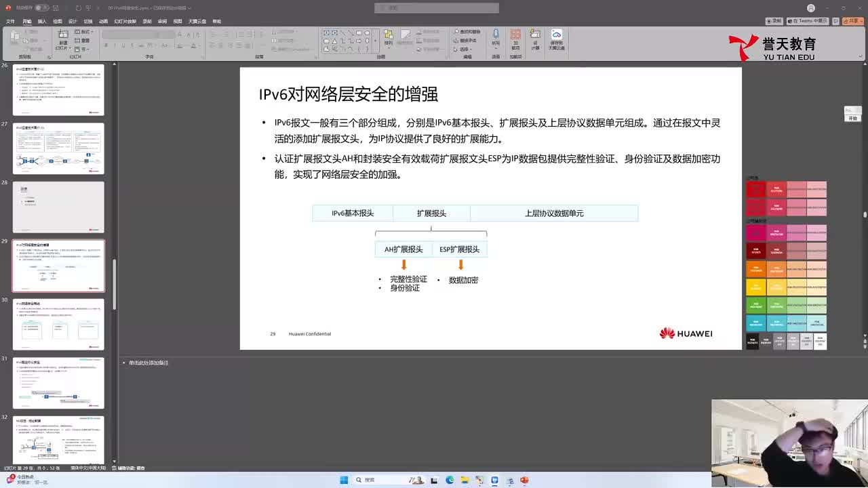The height and width of the screenshot is (488, 868).
Task: Select slide 26 thumbnail
Action: coord(58,90)
